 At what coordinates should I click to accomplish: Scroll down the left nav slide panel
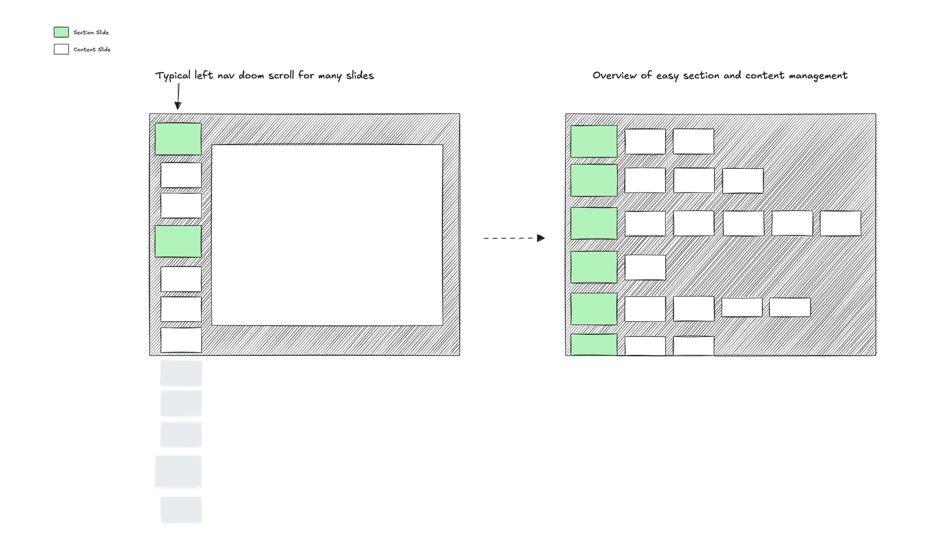[x=179, y=435]
